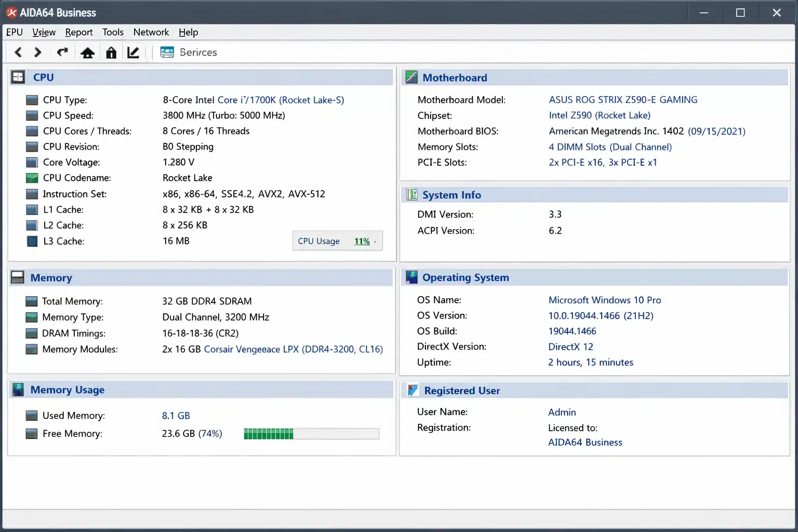Click the free memory progress bar
Screen dimensions: 798x532
pyautogui.click(x=311, y=434)
